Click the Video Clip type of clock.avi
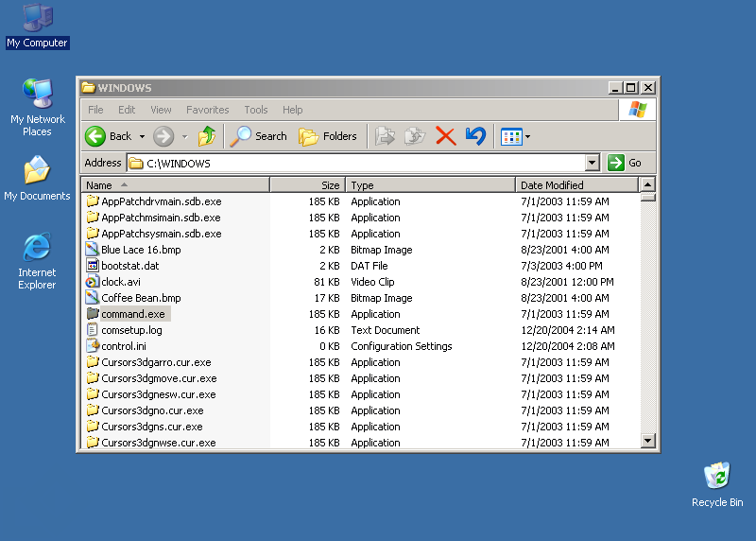Viewport: 756px width, 541px height. [x=372, y=282]
